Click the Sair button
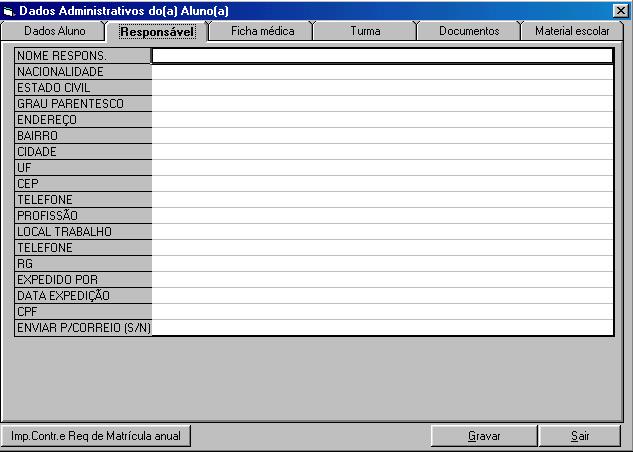633x452 pixels. coord(580,436)
